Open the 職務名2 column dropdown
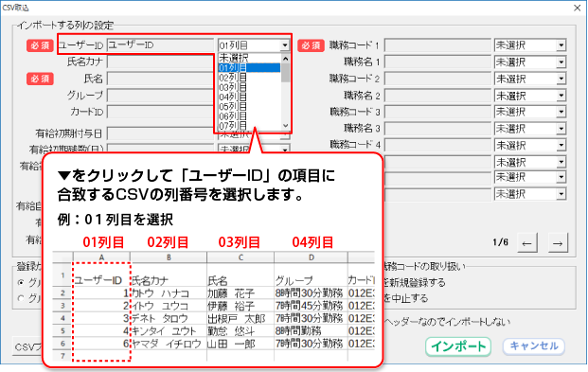Viewport: 588px width, 372px height. click(561, 96)
